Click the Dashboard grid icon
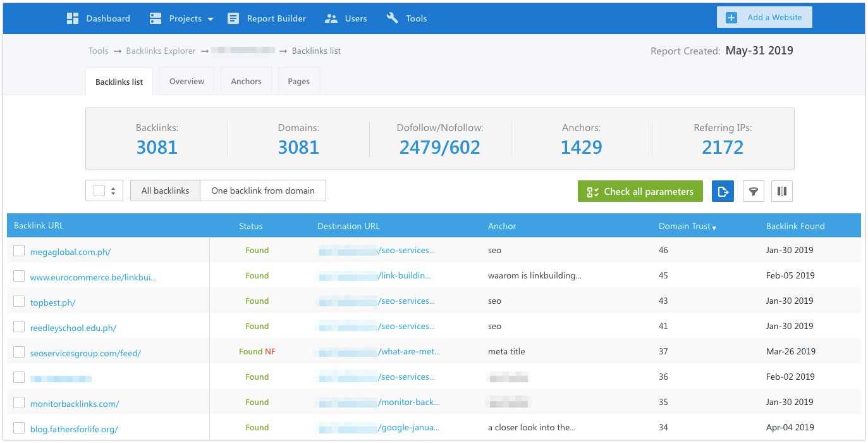The height and width of the screenshot is (443, 868). tap(73, 18)
